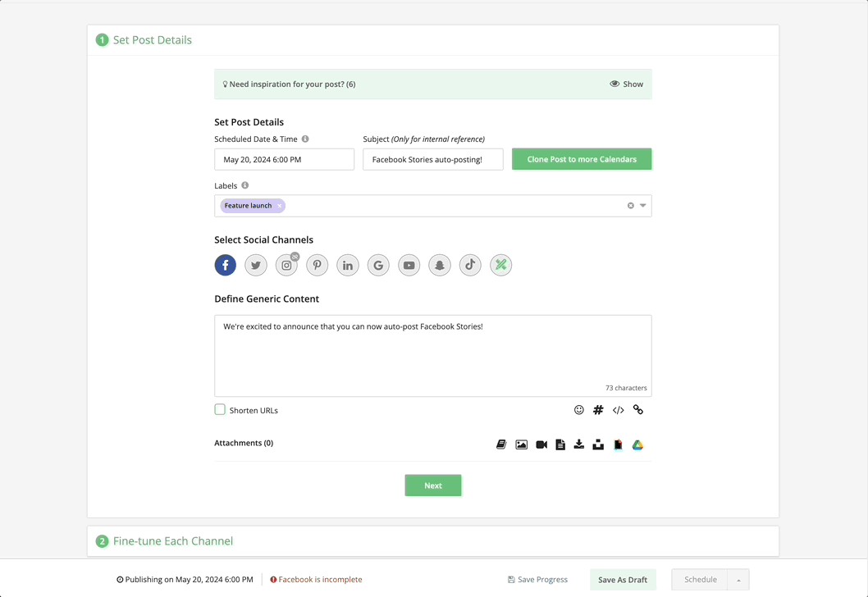Click the image attachment icon
The width and height of the screenshot is (868, 597).
[x=522, y=444]
